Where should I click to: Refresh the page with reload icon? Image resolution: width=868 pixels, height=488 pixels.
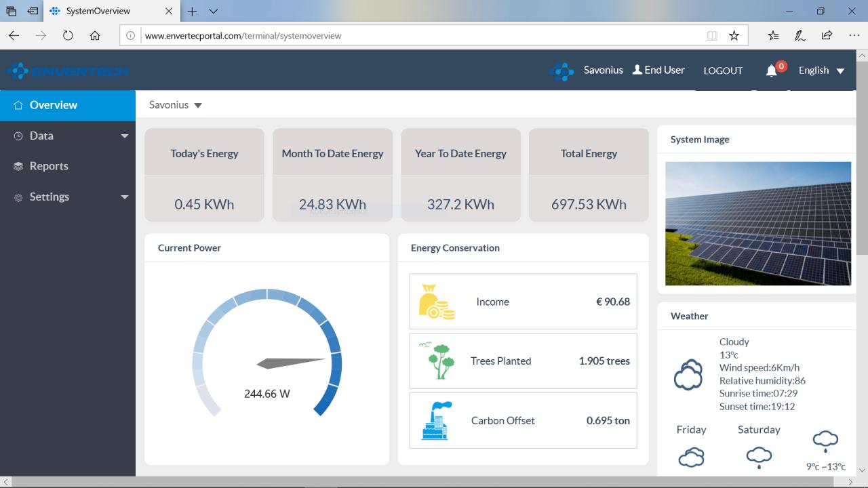click(x=68, y=36)
